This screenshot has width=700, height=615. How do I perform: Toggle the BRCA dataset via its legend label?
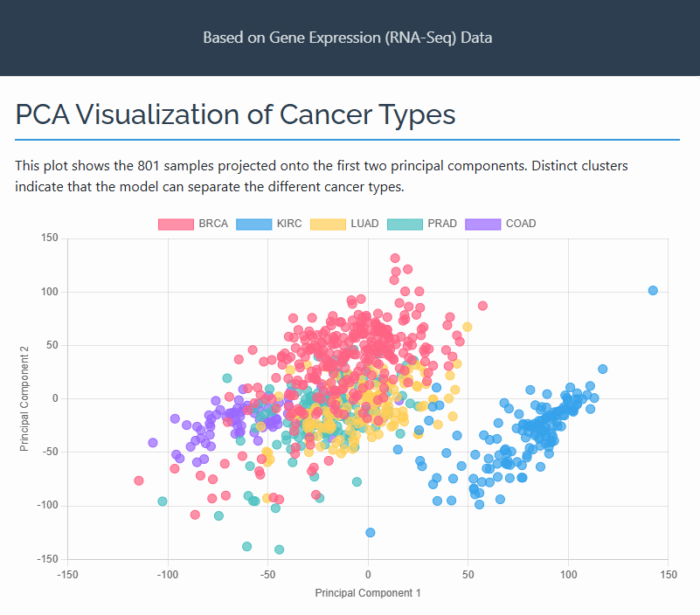(x=212, y=224)
